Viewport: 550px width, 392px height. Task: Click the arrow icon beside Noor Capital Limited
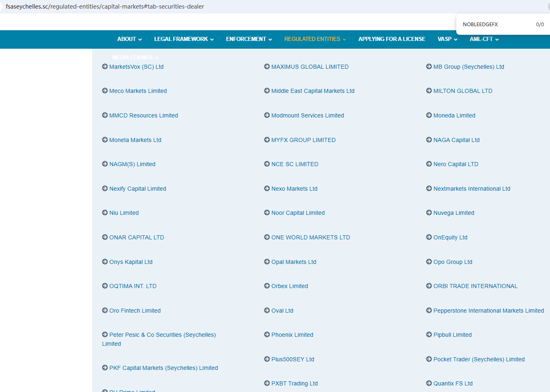[267, 212]
